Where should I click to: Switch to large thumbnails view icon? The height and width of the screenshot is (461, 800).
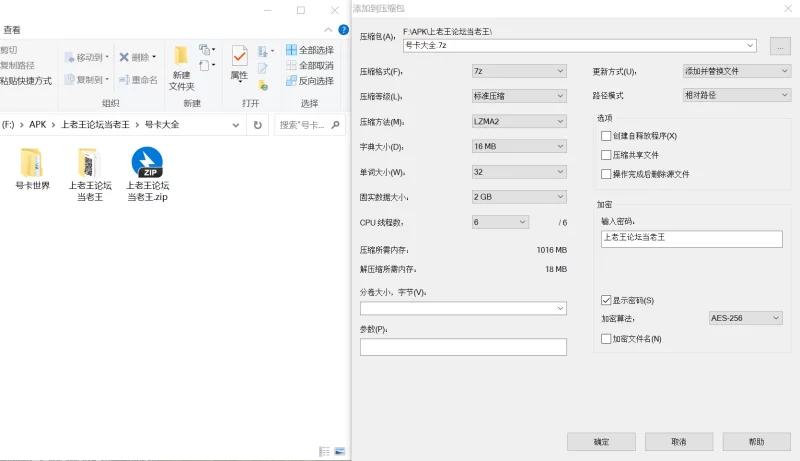pyautogui.click(x=340, y=452)
